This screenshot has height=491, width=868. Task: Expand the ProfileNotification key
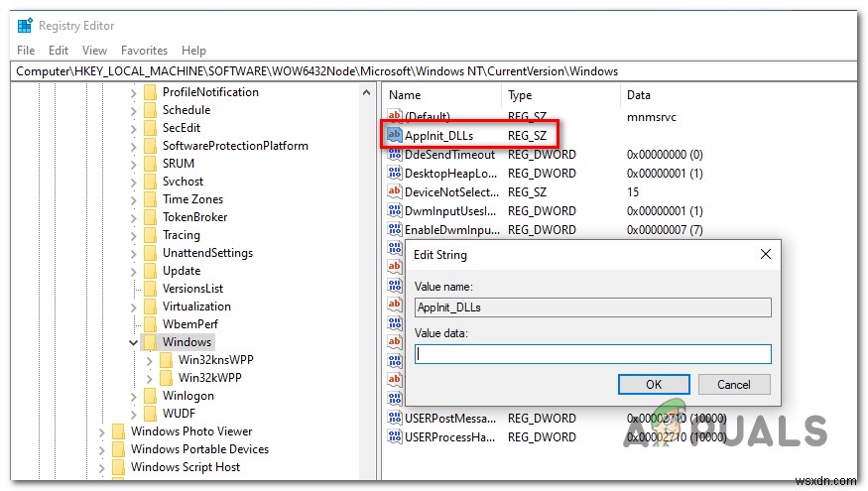point(133,93)
